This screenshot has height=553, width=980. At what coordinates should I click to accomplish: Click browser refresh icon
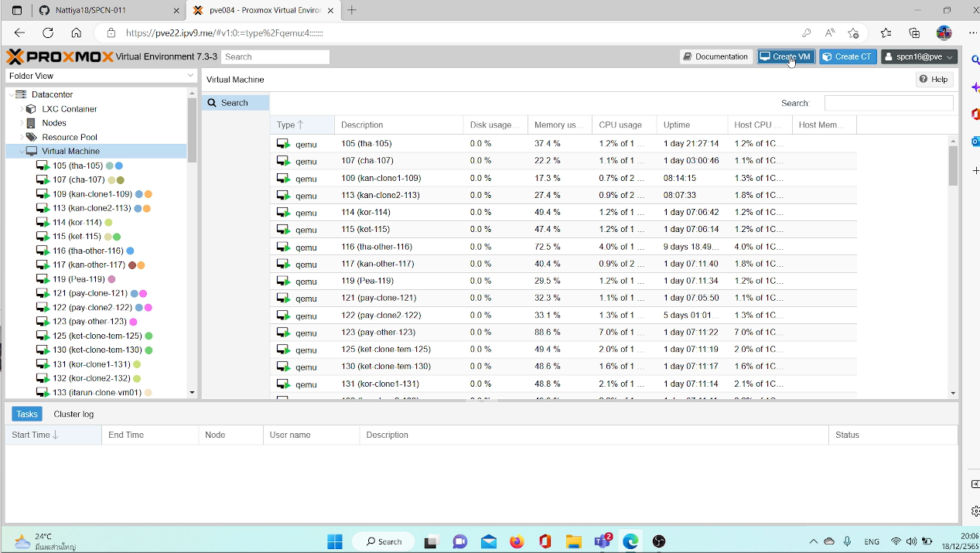[x=48, y=32]
